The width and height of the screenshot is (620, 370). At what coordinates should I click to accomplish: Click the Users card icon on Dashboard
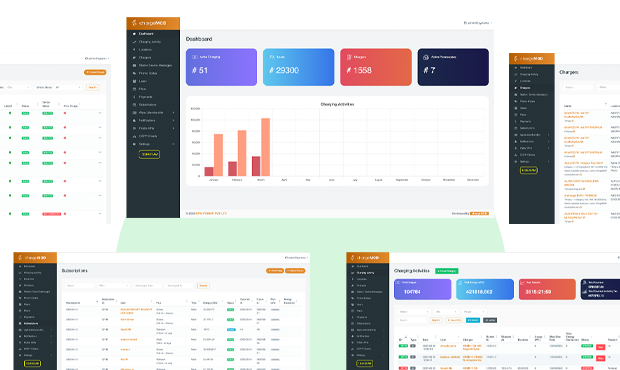(272, 57)
